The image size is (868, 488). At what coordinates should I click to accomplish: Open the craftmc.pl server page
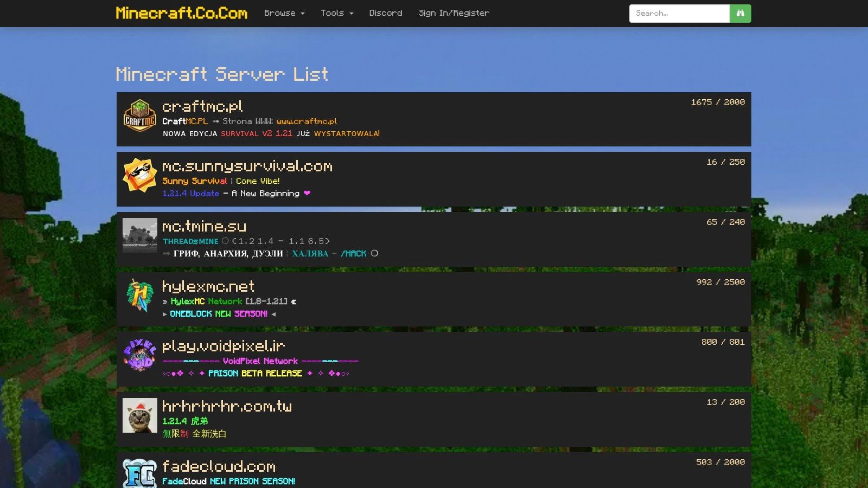click(202, 106)
